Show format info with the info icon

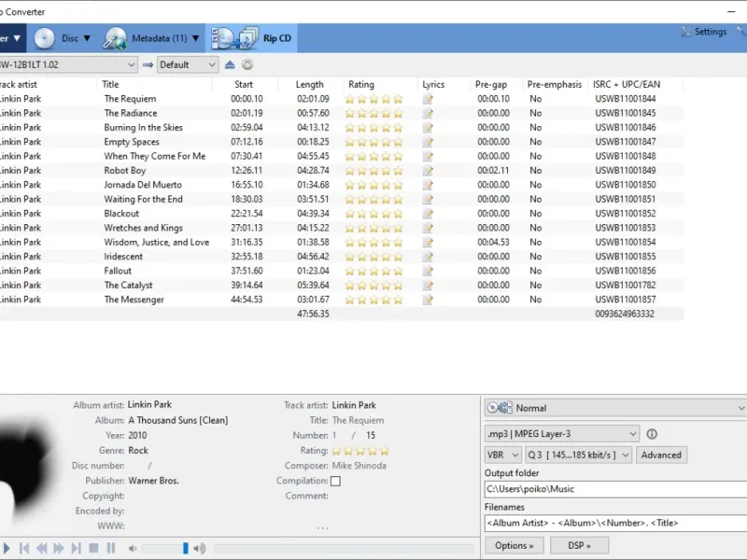click(x=652, y=434)
